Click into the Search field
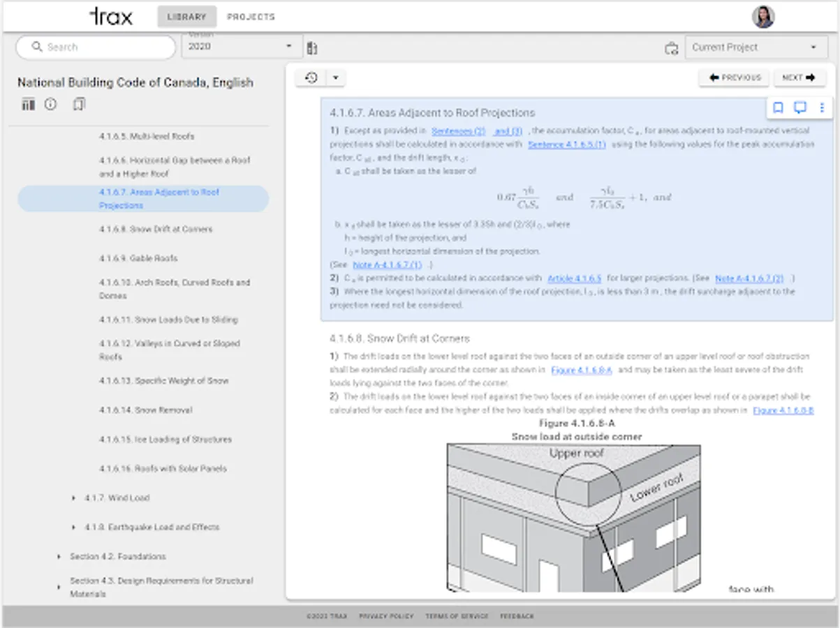The width and height of the screenshot is (840, 628). pos(96,47)
